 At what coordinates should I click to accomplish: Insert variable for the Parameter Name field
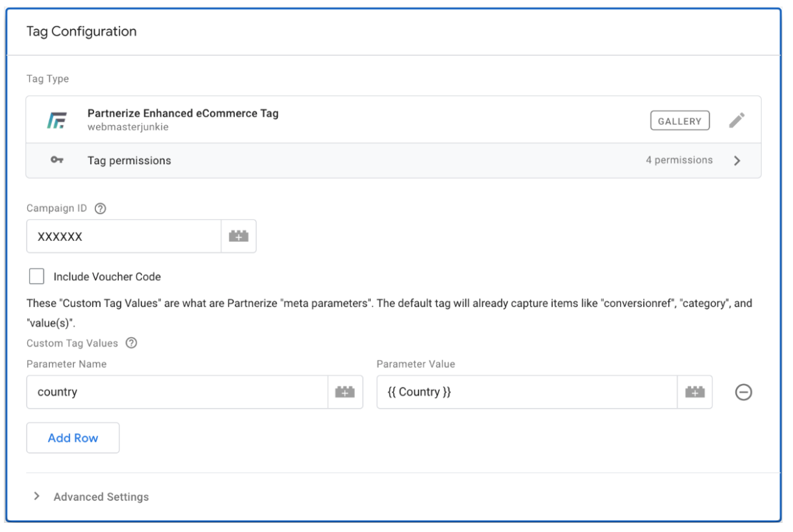(x=345, y=392)
